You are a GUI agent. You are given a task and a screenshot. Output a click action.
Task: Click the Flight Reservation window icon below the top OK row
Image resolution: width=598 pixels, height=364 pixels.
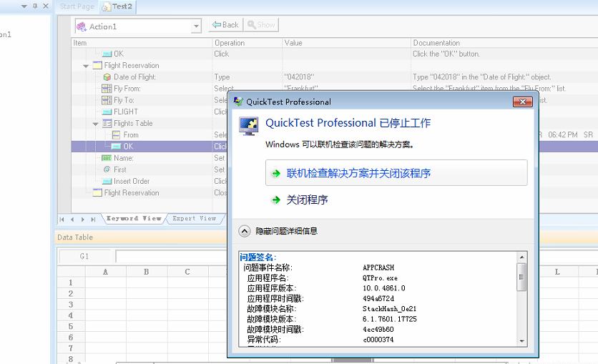[x=97, y=66]
